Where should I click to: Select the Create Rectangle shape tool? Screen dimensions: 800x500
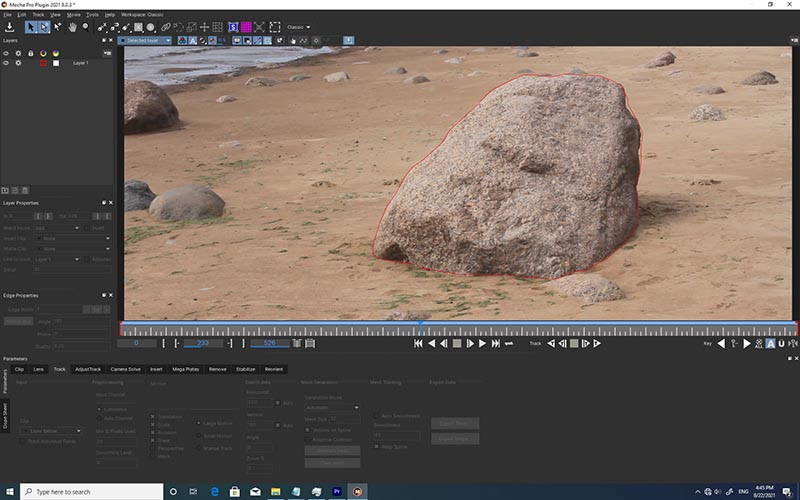pyautogui.click(x=138, y=27)
